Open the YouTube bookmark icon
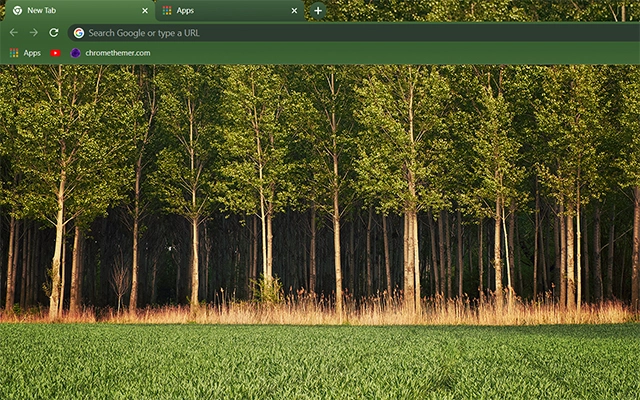This screenshot has width=640, height=400. [x=56, y=53]
